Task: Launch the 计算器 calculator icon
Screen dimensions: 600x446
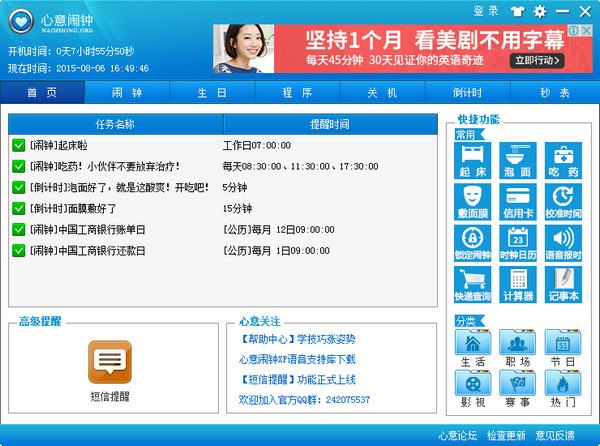Action: point(517,282)
